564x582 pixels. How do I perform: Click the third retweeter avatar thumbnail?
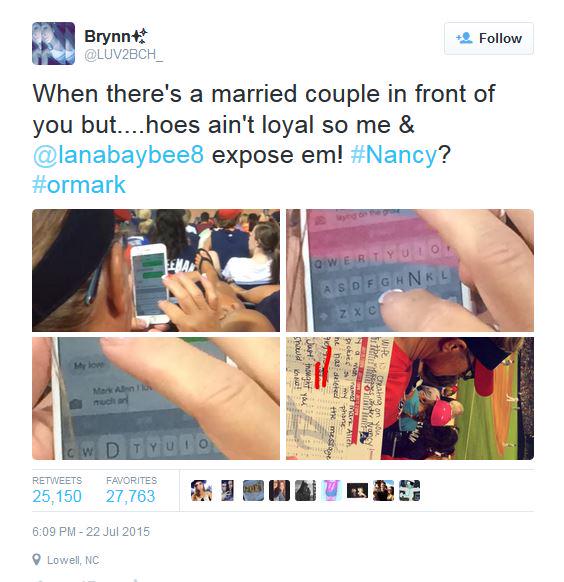tap(253, 490)
